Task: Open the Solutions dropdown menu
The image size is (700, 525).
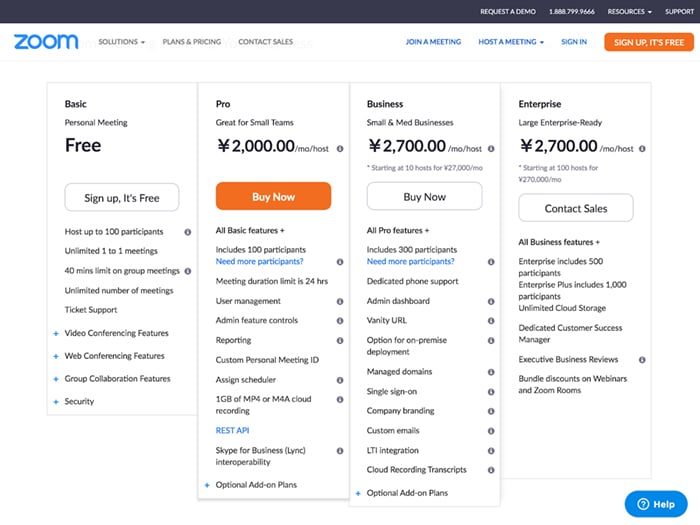Action: point(121,42)
